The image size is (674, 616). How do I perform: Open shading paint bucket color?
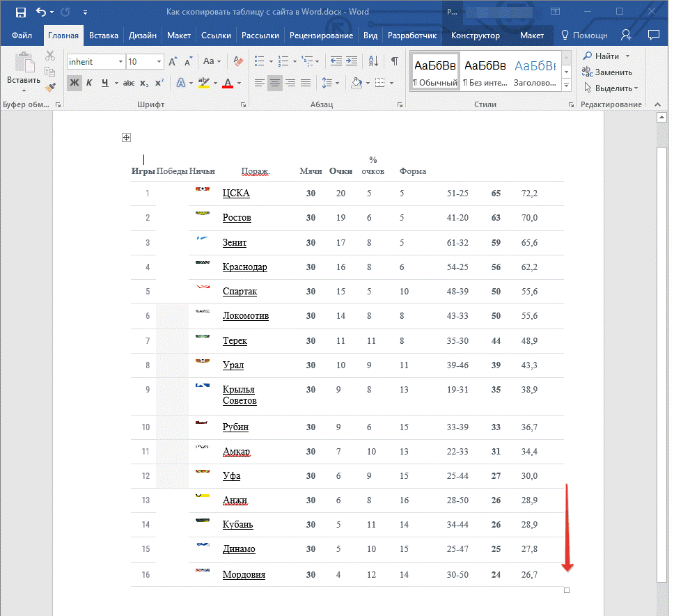point(356,83)
